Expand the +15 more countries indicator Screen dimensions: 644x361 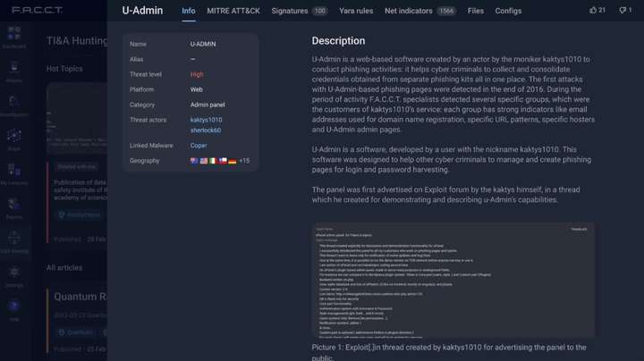(x=244, y=161)
